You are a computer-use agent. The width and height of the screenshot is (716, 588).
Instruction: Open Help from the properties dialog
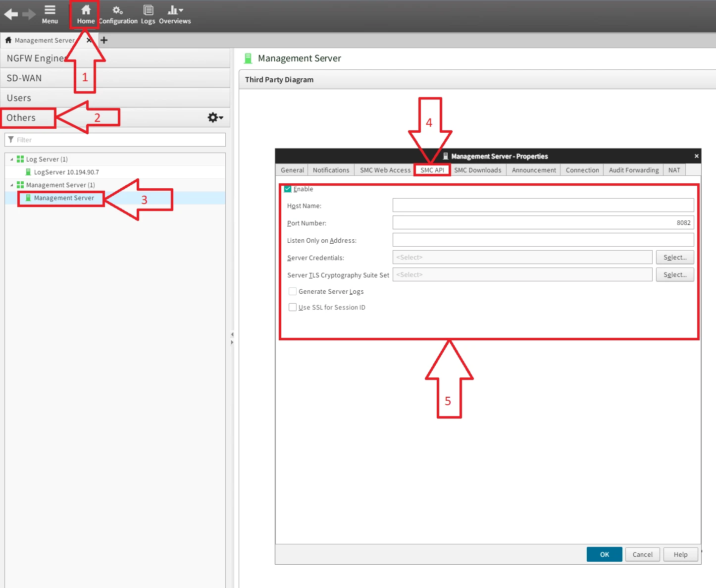[680, 554]
